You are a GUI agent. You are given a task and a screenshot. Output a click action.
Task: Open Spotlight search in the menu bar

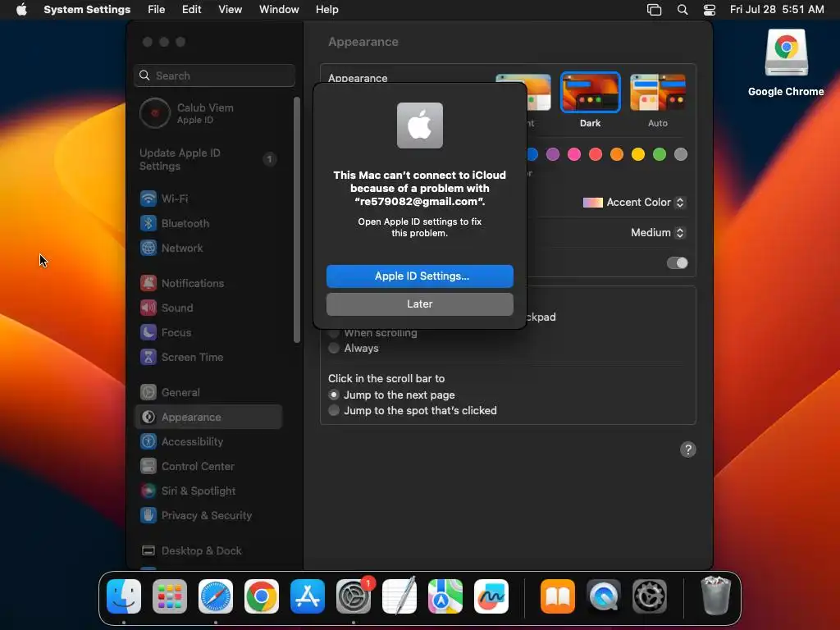682,10
